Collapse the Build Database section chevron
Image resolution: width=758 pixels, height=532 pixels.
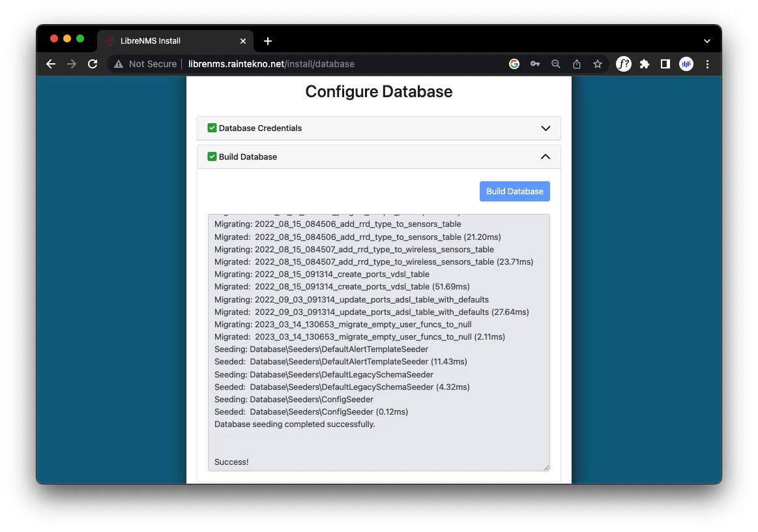click(546, 157)
